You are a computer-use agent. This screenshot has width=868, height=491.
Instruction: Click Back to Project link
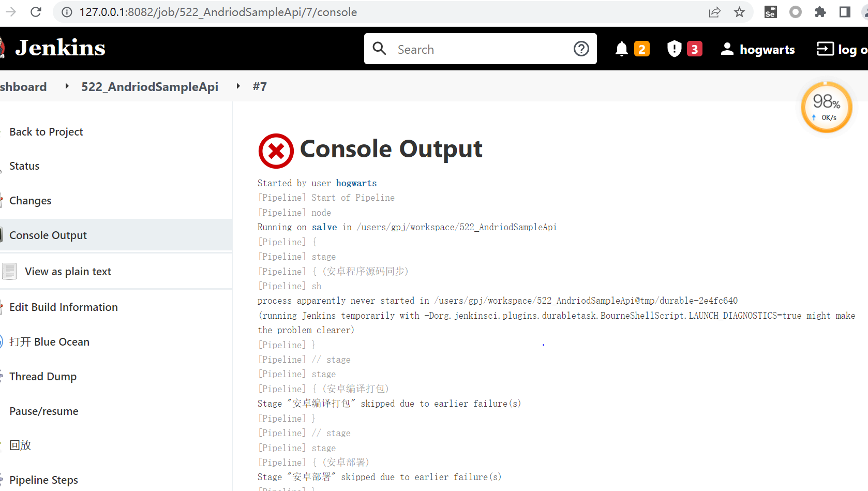coord(46,132)
